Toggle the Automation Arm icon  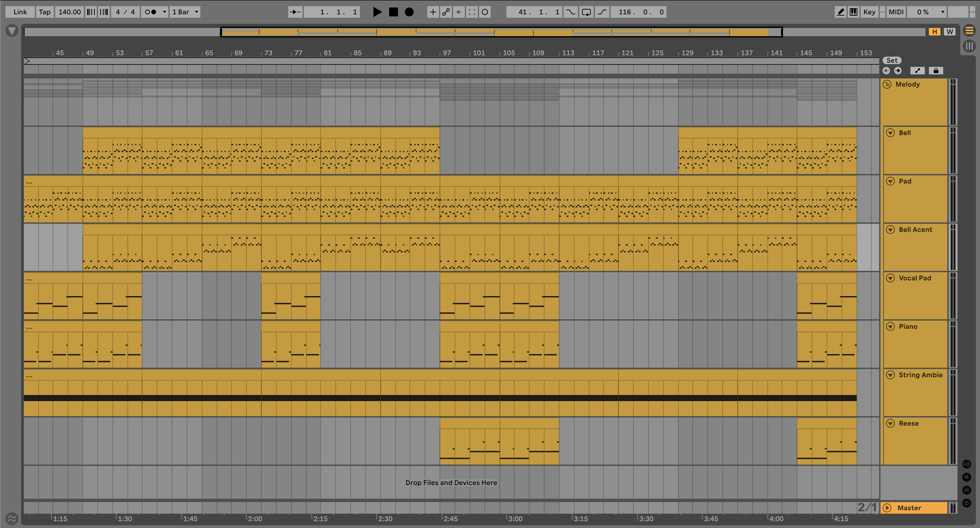[446, 12]
